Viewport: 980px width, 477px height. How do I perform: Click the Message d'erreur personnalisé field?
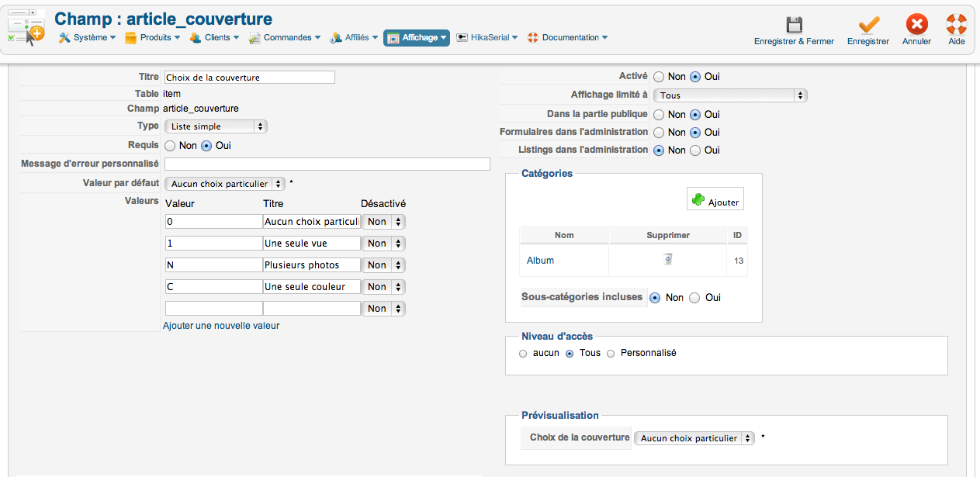pyautogui.click(x=327, y=164)
